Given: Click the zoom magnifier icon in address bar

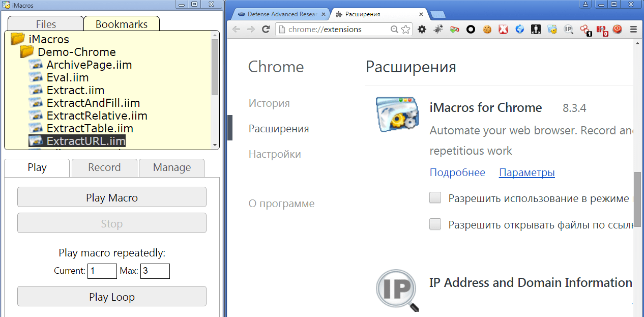Looking at the screenshot, I should pos(394,30).
